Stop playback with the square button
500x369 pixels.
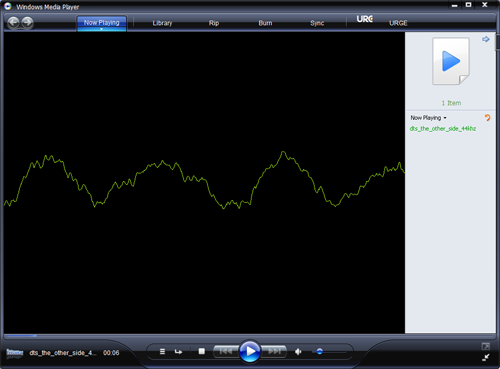201,351
